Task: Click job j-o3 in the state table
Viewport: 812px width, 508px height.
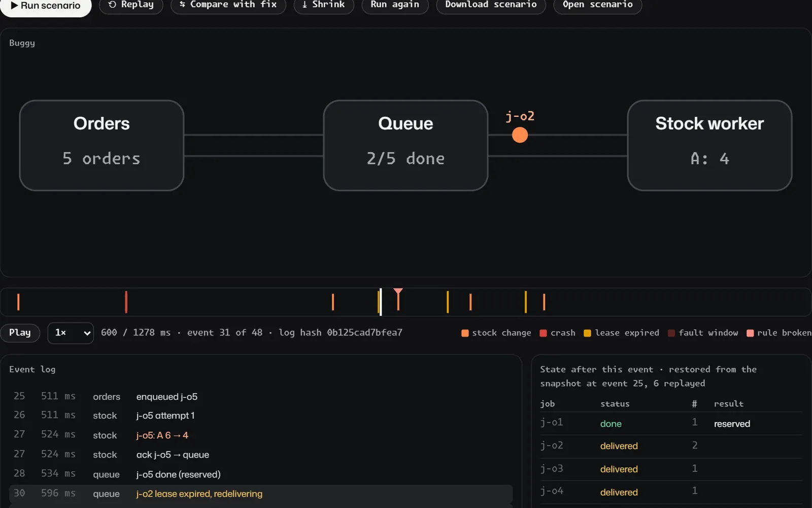Action: coord(552,468)
